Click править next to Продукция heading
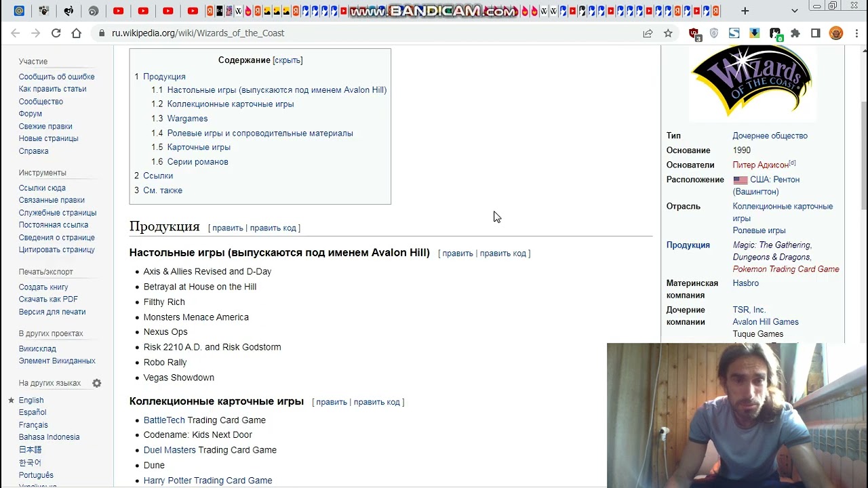This screenshot has width=868, height=488. point(227,228)
